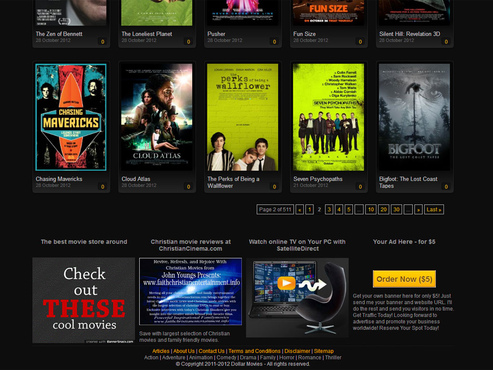Image resolution: width=493 pixels, height=370 pixels.
Task: Select the Drama genre footer link
Action: tap(248, 357)
